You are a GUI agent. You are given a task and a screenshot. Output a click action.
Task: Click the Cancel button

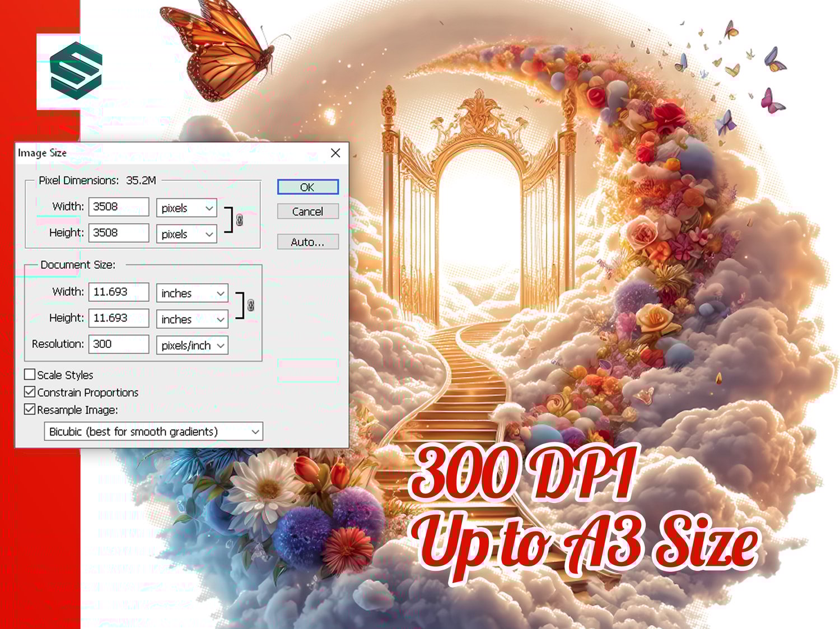tap(307, 211)
